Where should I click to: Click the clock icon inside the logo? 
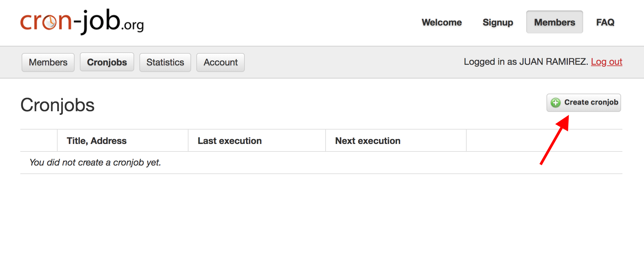tap(50, 23)
